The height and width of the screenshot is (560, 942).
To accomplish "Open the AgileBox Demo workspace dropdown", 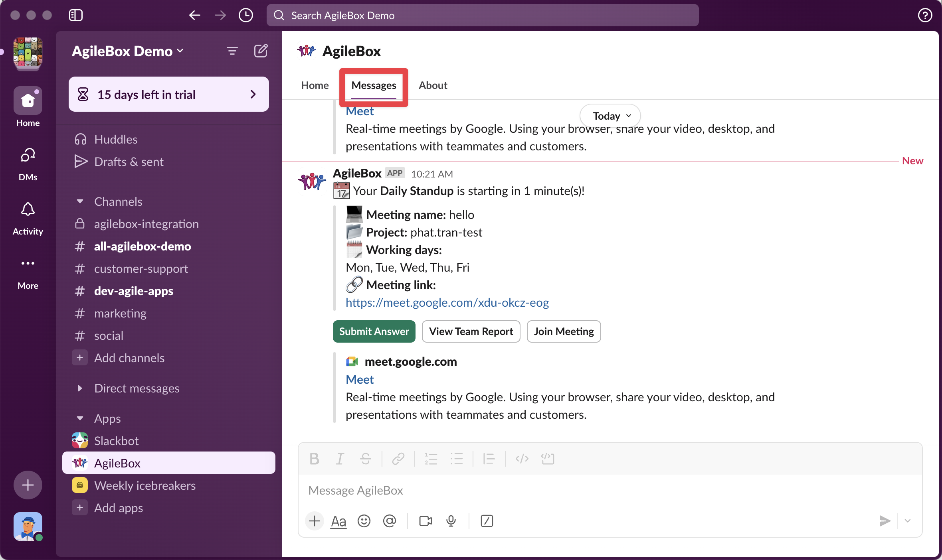I will click(x=128, y=51).
